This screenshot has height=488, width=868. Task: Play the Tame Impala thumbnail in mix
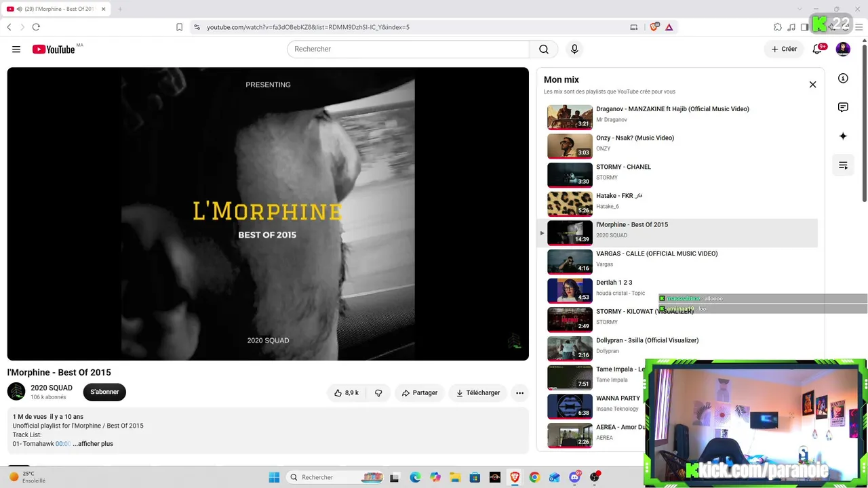point(570,377)
